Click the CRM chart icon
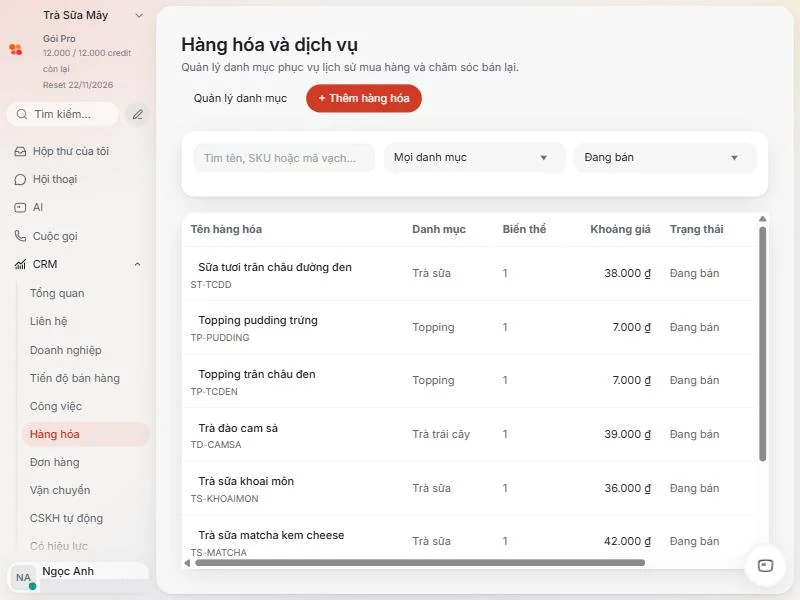The width and height of the screenshot is (800, 600). click(20, 264)
